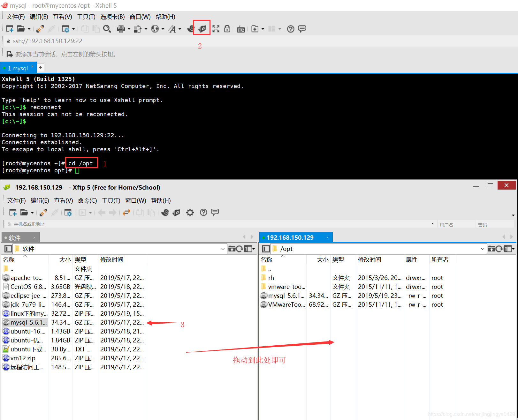Open Xshell from the Xftp toolbar swirl icon
518x420 pixels.
click(165, 213)
